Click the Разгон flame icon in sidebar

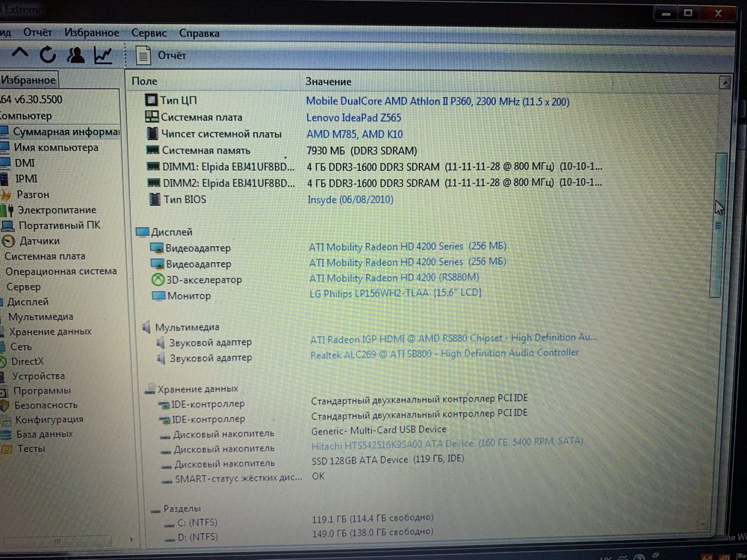point(6,195)
